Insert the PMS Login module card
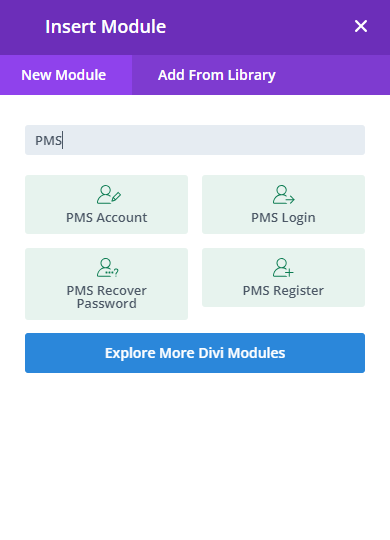Screen dimensions: 390x540 (x=283, y=205)
